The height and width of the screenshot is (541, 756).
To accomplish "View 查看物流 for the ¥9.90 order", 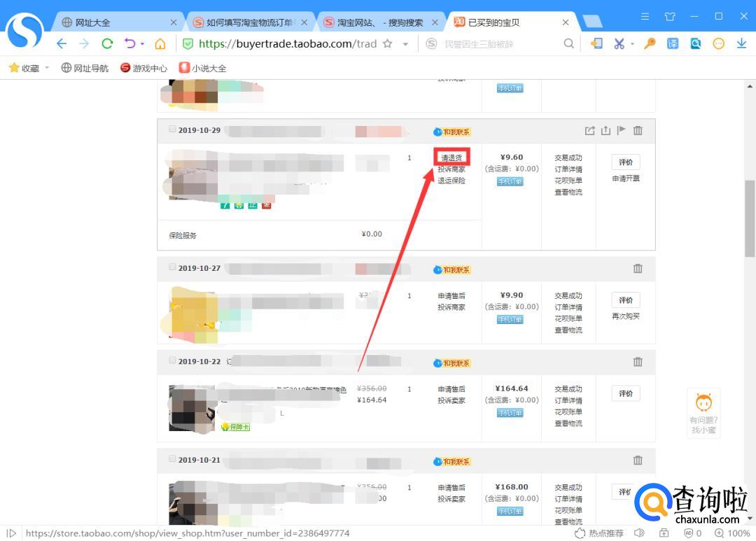I will tap(568, 330).
